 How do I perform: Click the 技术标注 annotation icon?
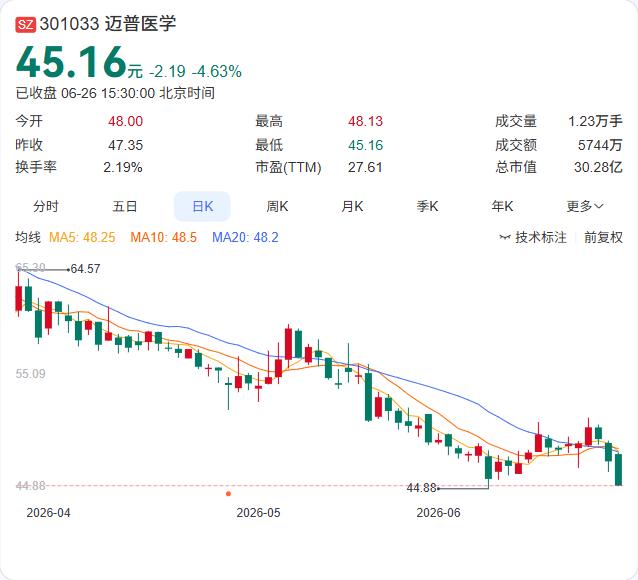505,237
